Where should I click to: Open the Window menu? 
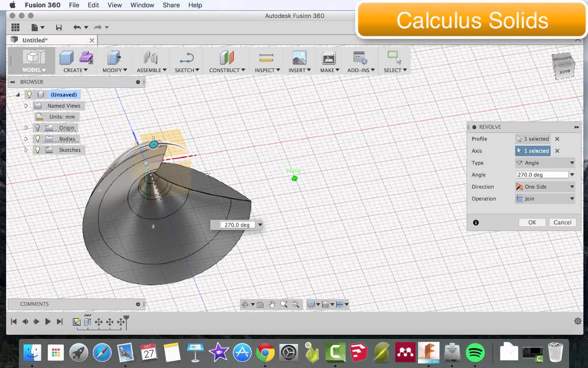pyautogui.click(x=142, y=5)
